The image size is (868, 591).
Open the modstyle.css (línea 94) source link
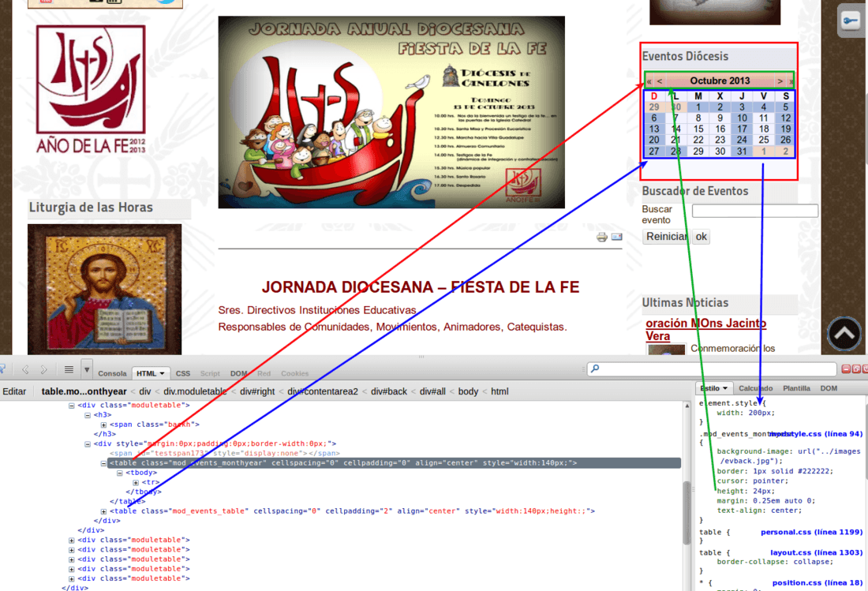[x=816, y=434]
